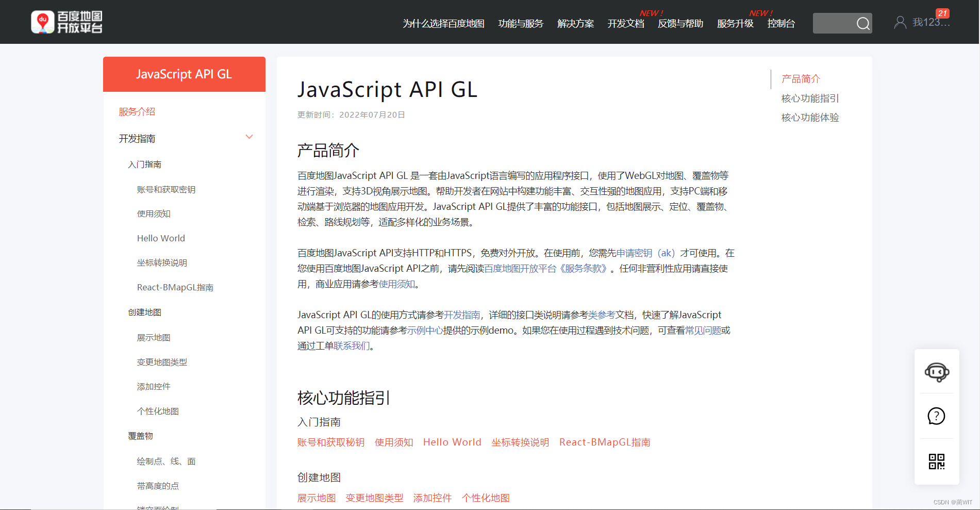This screenshot has width=980, height=510.
Task: Open Hello World sidebar item
Action: click(x=161, y=238)
